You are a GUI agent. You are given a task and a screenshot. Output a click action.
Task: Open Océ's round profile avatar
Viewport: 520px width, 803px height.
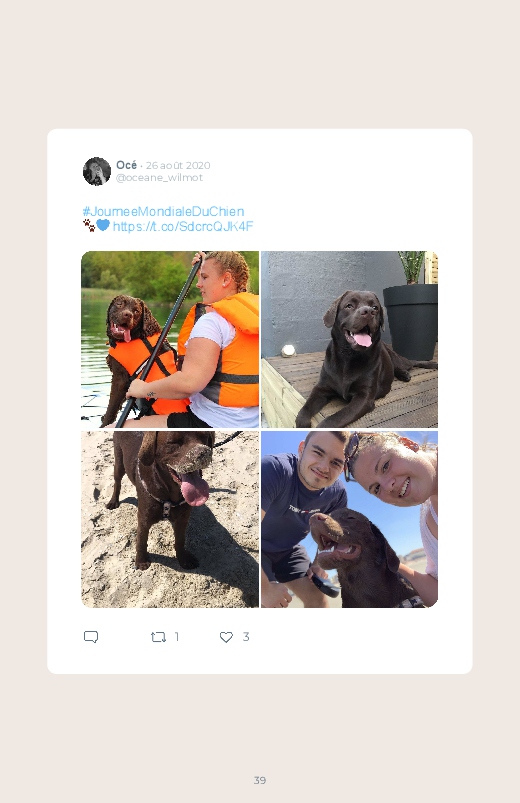(x=97, y=171)
